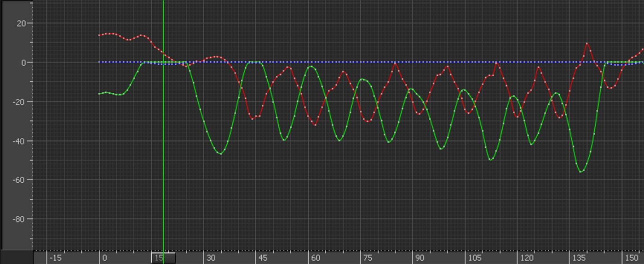Click frame 30 on the time ruler
This screenshot has width=644, height=264.
coord(211,258)
